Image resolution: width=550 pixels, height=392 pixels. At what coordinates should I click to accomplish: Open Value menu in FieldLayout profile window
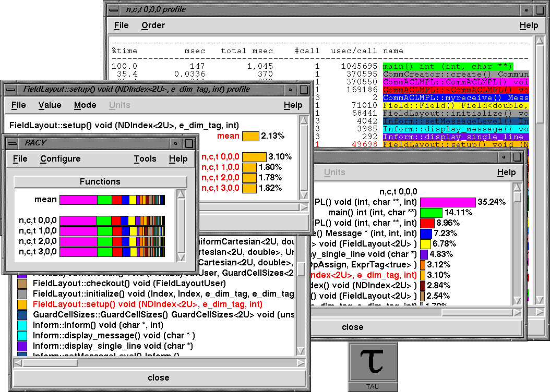click(x=50, y=105)
